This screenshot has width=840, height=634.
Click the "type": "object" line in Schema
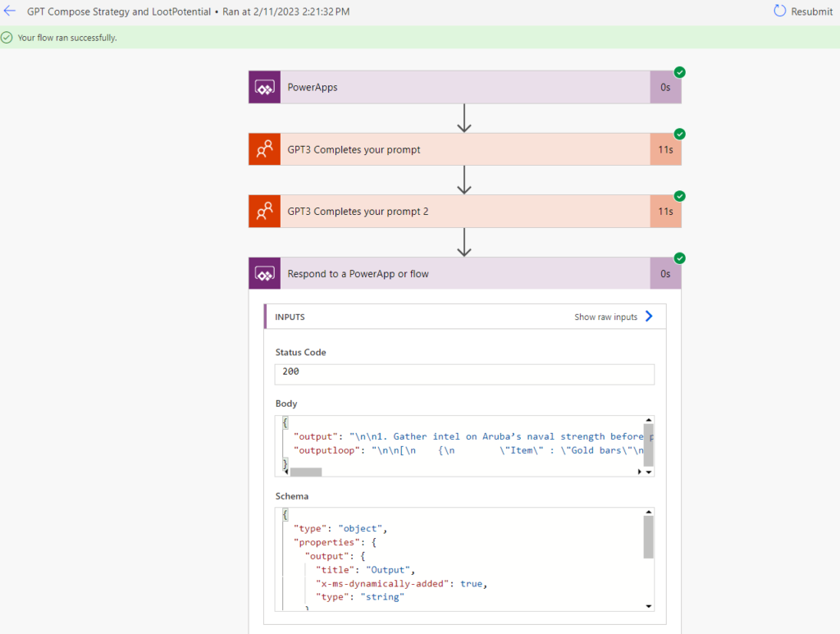tap(340, 528)
